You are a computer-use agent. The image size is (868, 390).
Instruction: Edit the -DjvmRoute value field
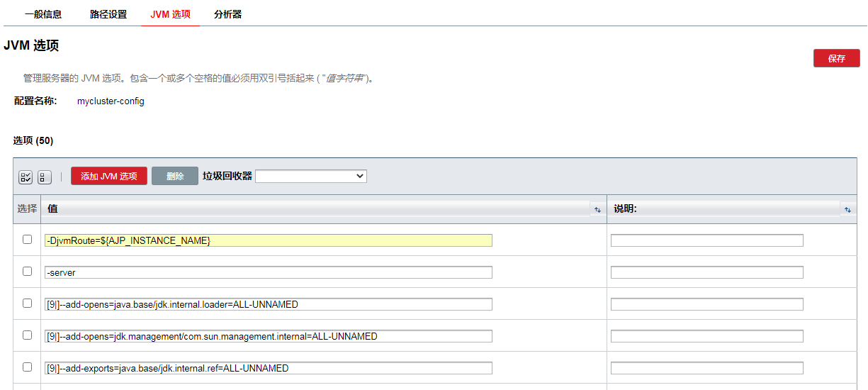coord(268,240)
